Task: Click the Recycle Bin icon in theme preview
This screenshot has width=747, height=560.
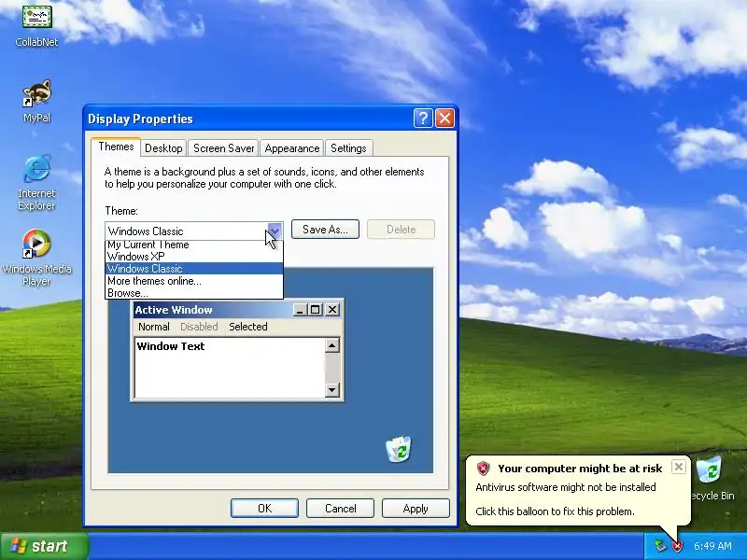Action: (399, 449)
